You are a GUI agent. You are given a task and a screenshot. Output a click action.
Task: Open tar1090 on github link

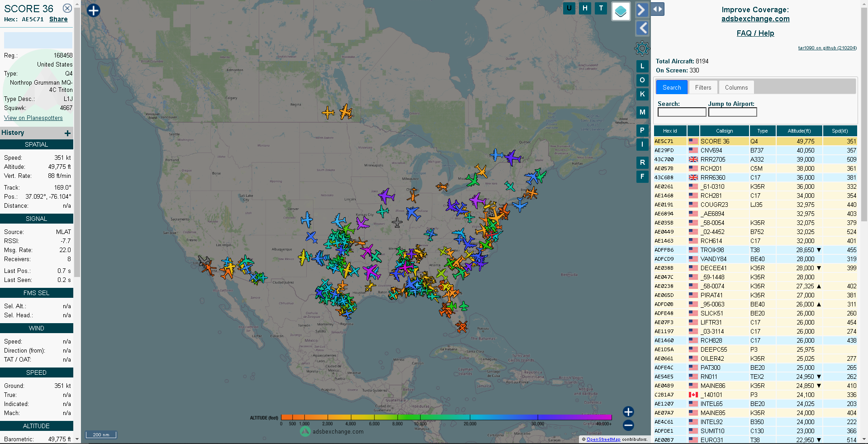(827, 48)
